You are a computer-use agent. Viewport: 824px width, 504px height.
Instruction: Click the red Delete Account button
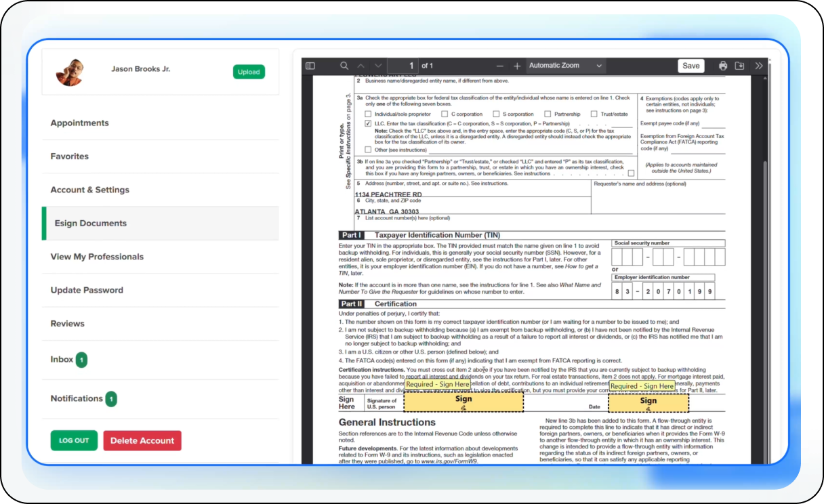[142, 440]
